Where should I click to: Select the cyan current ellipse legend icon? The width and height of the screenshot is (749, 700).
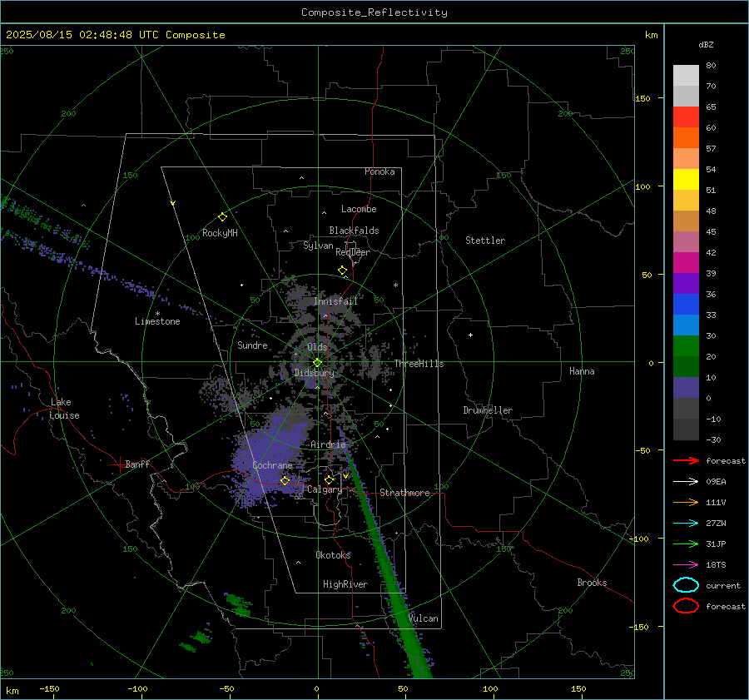686,585
